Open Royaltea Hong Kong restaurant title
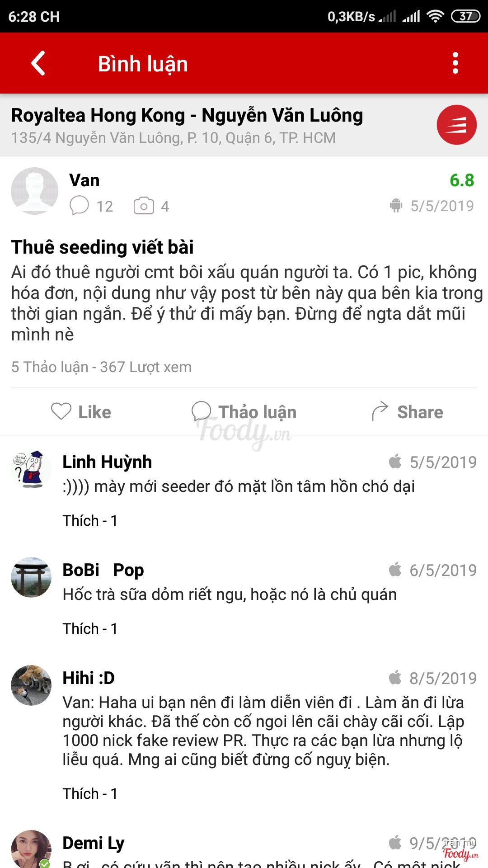This screenshot has height=868, width=488. pos(187,116)
